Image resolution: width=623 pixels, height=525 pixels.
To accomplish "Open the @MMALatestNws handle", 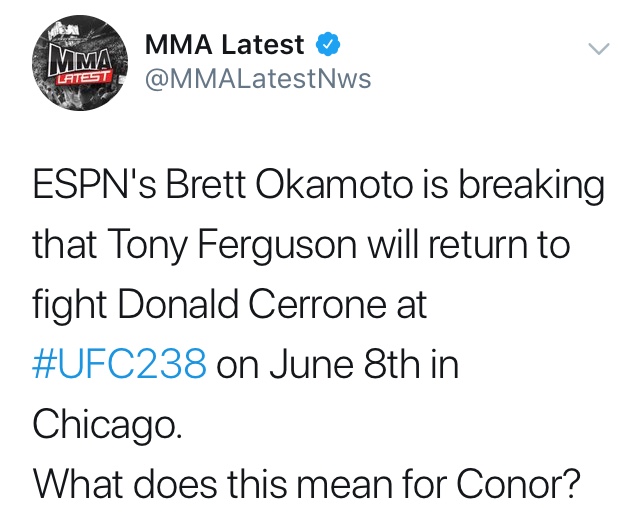I will 258,78.
